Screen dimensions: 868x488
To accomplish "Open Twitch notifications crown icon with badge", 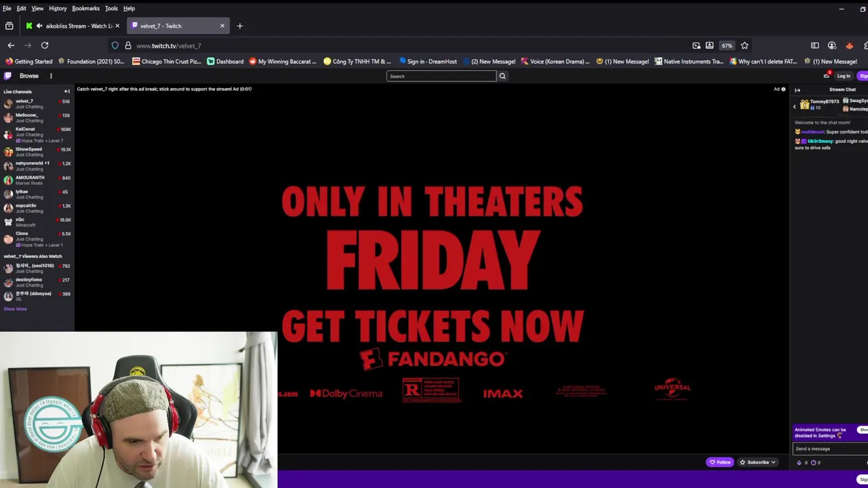I will 827,76.
